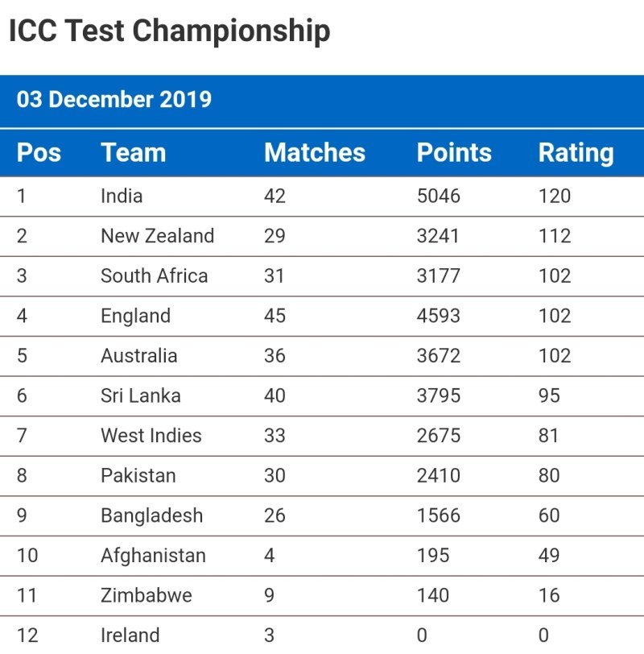Viewport: 644px width, 654px height.
Task: Open the India team row
Action: click(x=122, y=196)
